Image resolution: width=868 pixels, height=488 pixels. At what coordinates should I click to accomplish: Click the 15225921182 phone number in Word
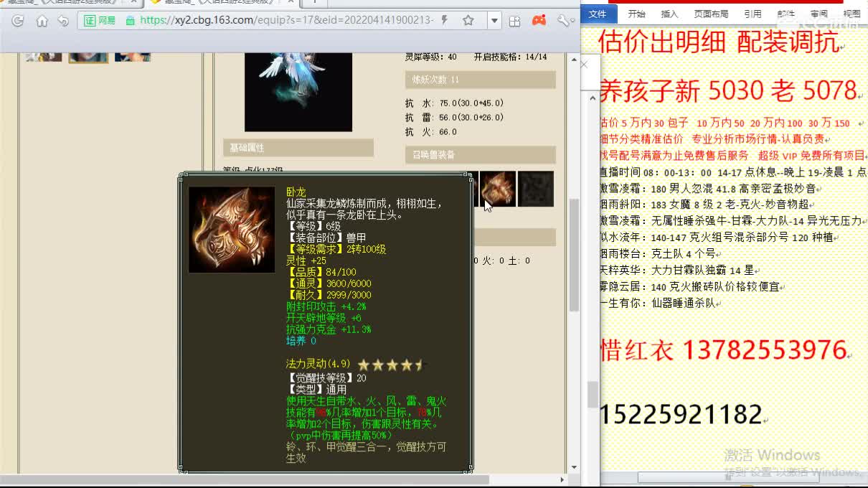(680, 414)
